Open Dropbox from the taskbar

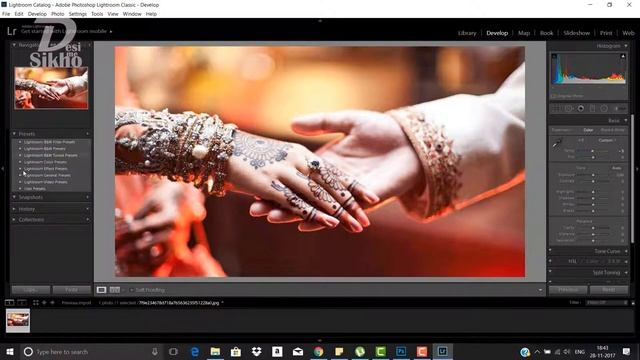pyautogui.click(x=256, y=351)
